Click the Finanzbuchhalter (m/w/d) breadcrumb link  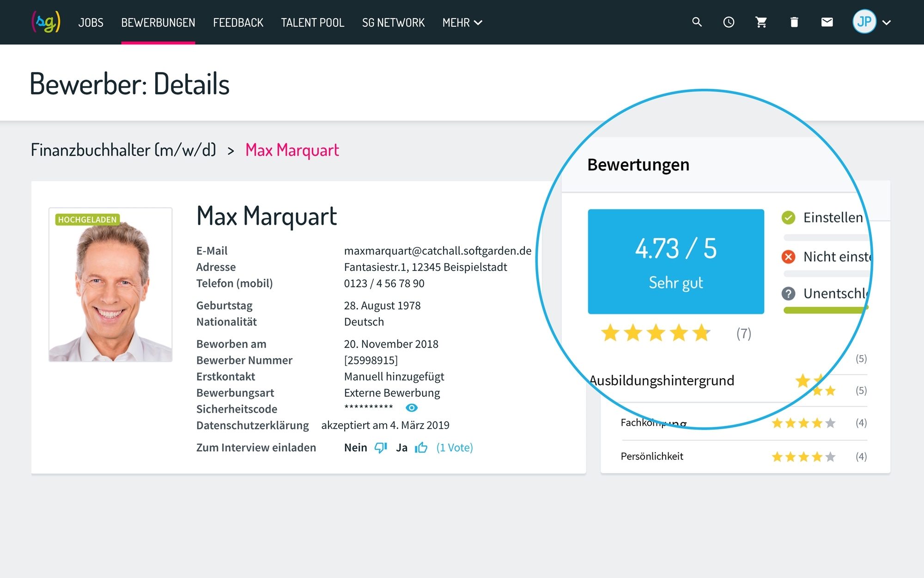(123, 150)
